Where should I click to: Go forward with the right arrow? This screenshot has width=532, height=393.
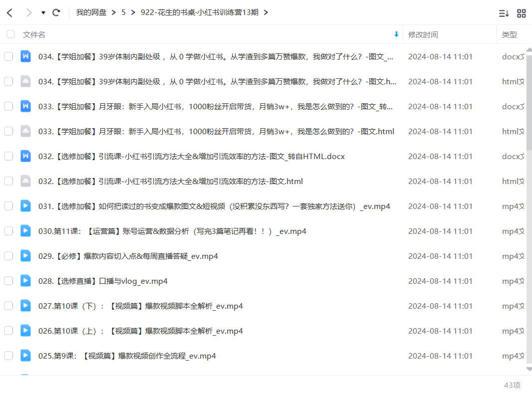[29, 13]
